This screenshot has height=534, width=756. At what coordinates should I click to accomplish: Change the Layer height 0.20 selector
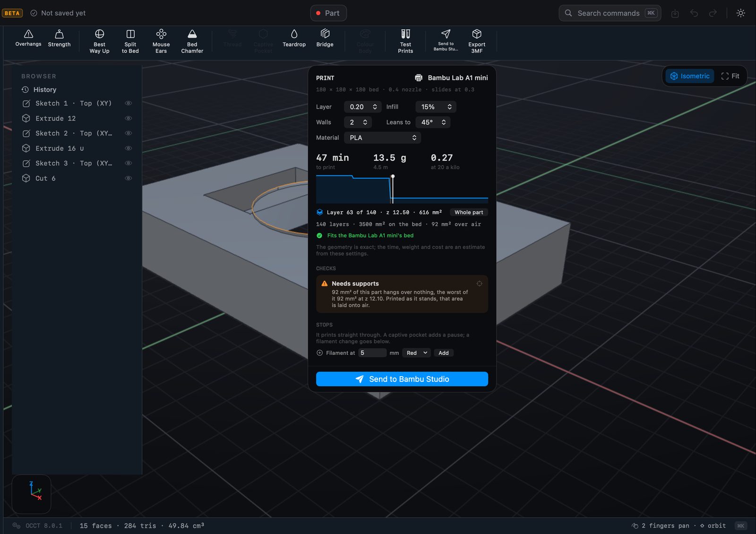(363, 107)
